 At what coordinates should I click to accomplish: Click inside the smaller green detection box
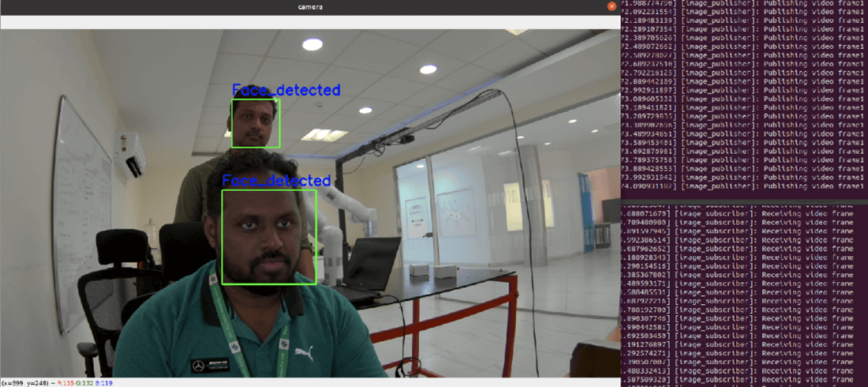[x=256, y=123]
